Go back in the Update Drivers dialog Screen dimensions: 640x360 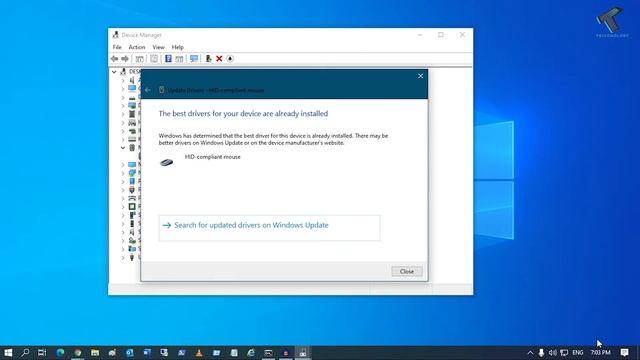tap(148, 90)
